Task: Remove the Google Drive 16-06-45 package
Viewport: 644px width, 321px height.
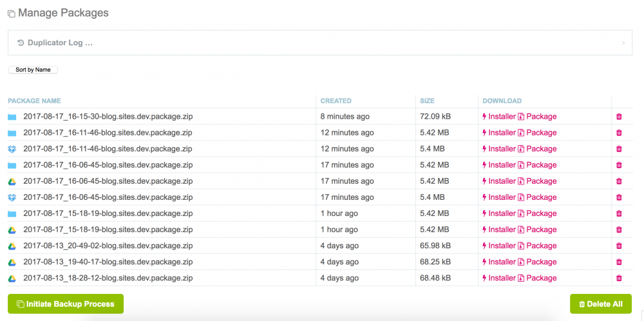Action: [619, 181]
